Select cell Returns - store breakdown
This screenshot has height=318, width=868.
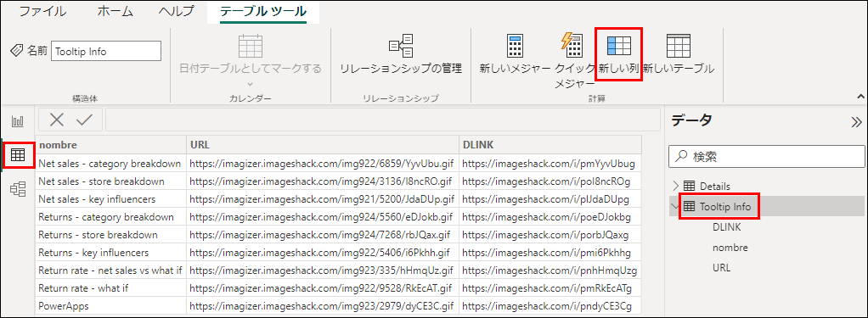click(x=110, y=235)
